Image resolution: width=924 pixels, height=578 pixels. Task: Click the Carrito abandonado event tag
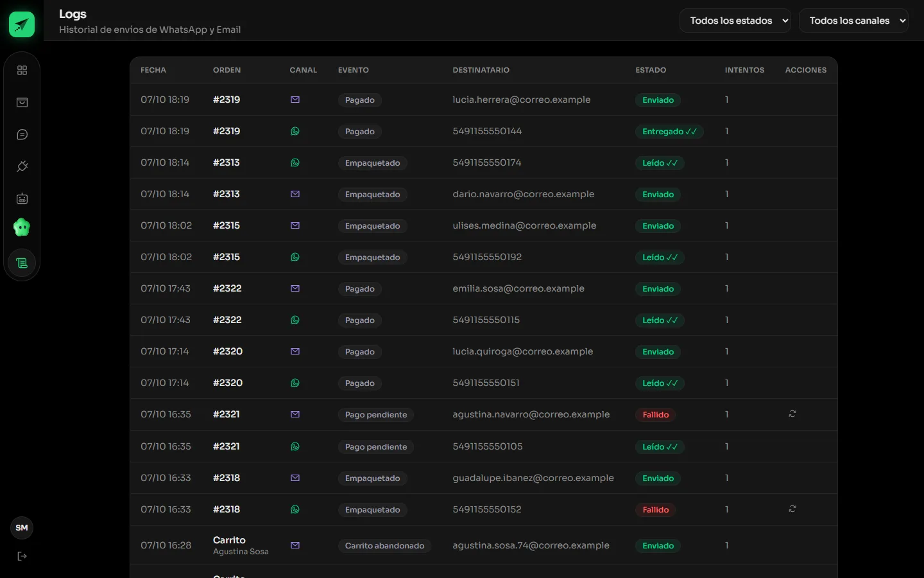(384, 546)
